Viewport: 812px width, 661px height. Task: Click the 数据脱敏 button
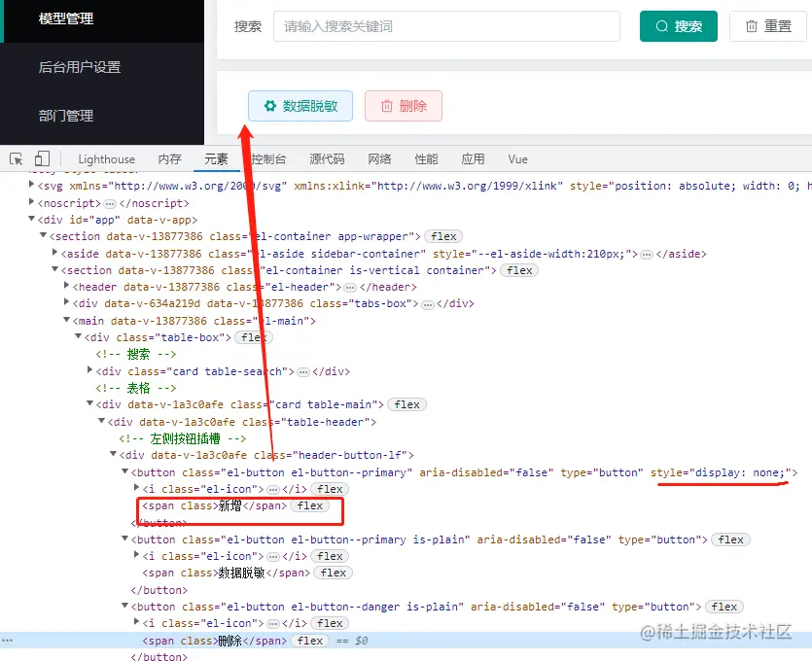tap(300, 106)
